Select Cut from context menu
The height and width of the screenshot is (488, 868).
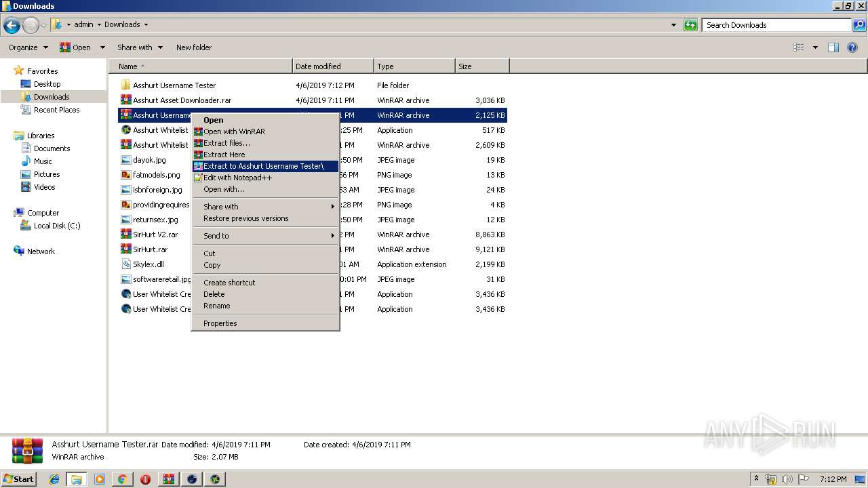click(x=265, y=253)
